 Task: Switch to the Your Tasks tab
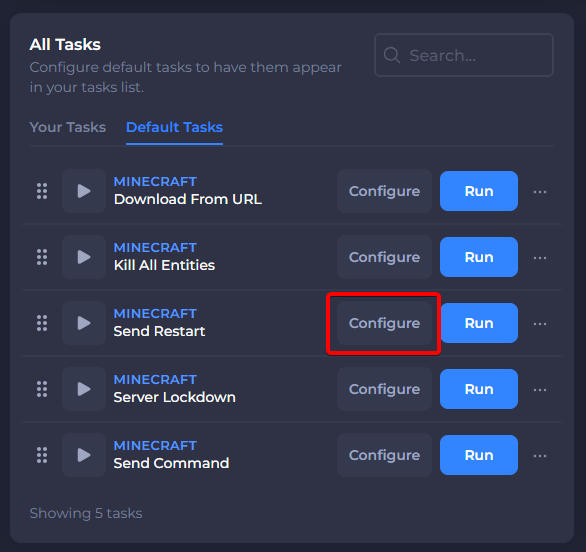pyautogui.click(x=68, y=127)
